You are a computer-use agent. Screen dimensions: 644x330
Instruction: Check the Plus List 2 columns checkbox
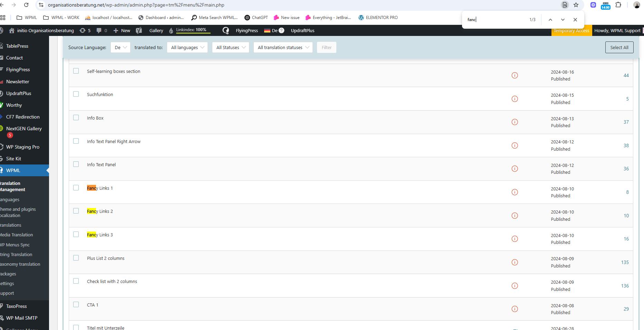(x=76, y=258)
